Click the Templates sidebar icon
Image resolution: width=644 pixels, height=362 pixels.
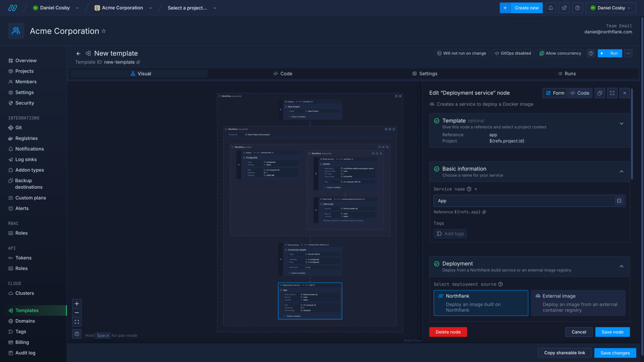point(11,310)
